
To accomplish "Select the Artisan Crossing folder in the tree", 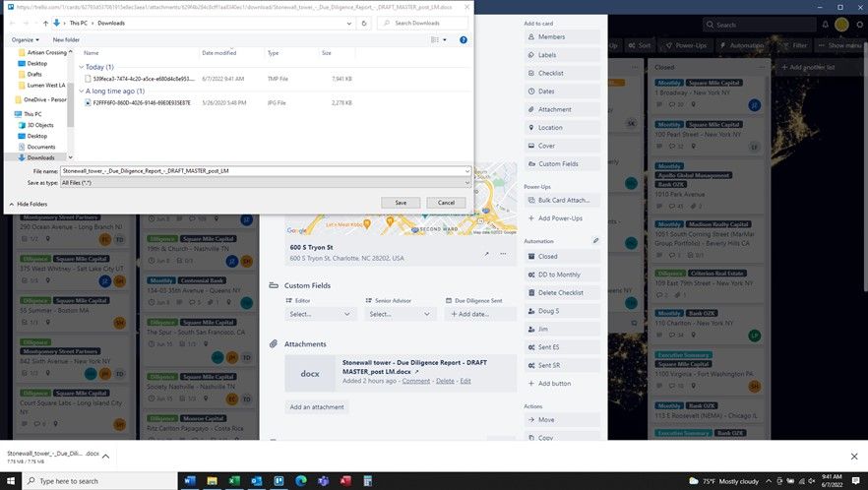I will pos(46,52).
